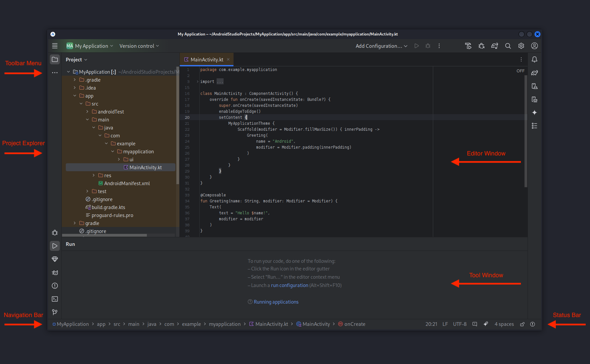Click the run configuration link
Screen dimensions: 590x364
pos(289,285)
